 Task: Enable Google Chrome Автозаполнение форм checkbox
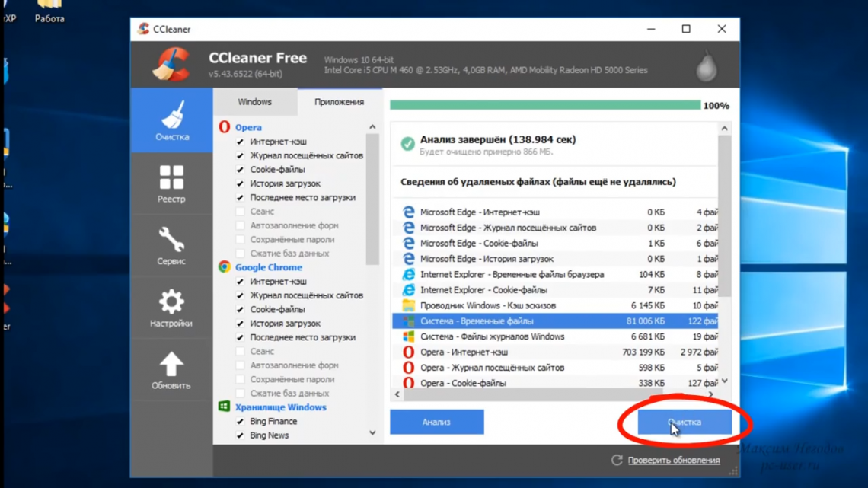tap(240, 365)
